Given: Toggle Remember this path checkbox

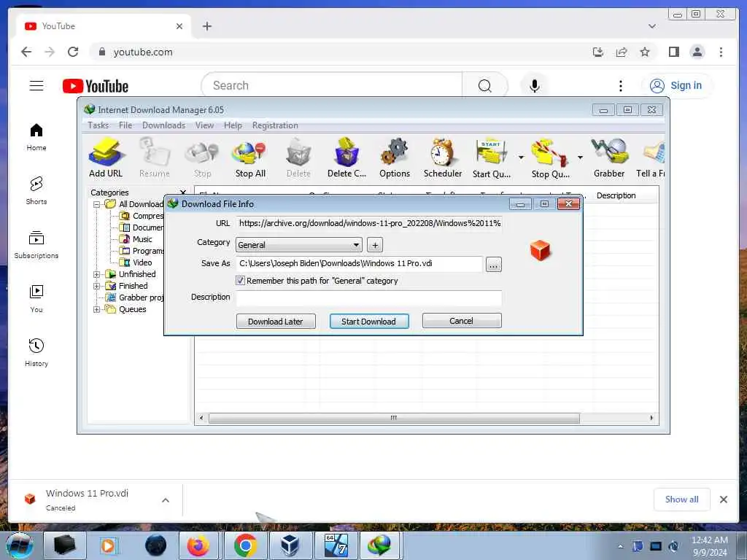Looking at the screenshot, I should pos(240,281).
